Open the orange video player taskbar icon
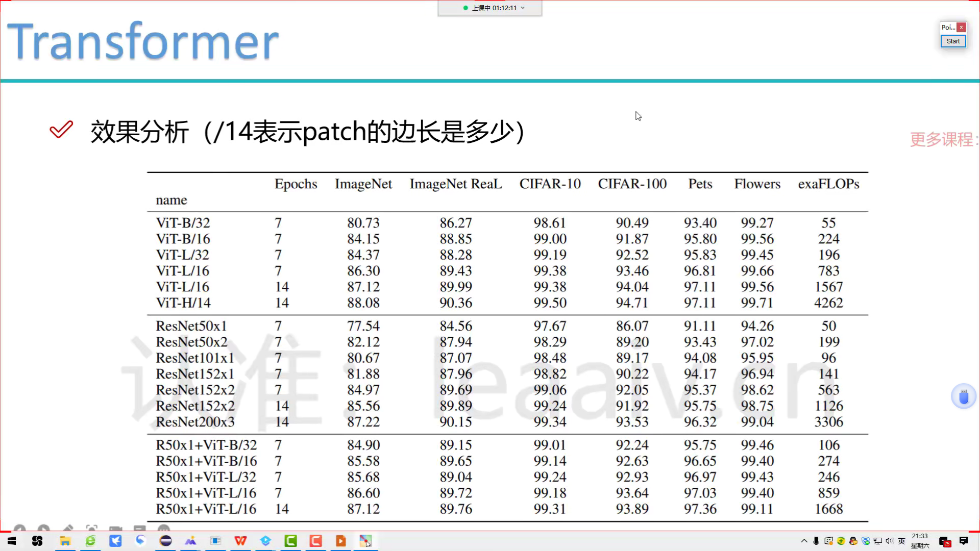 tap(340, 541)
